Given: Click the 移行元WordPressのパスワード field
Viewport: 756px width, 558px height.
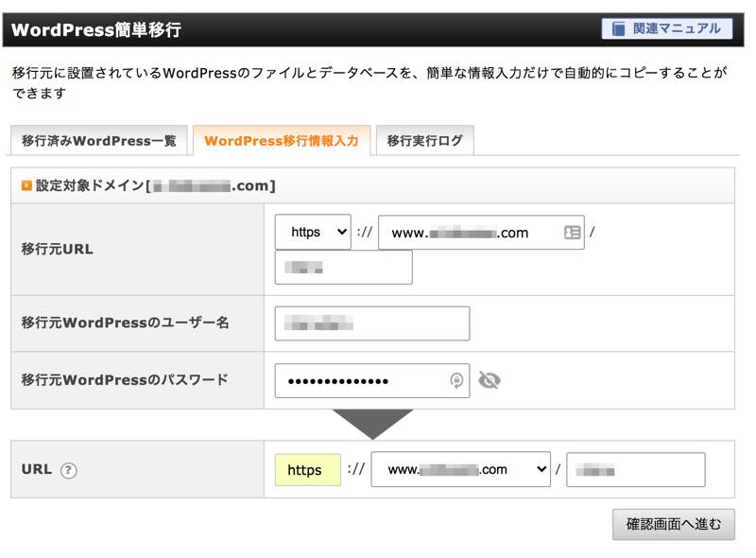Looking at the screenshot, I should pos(372,381).
